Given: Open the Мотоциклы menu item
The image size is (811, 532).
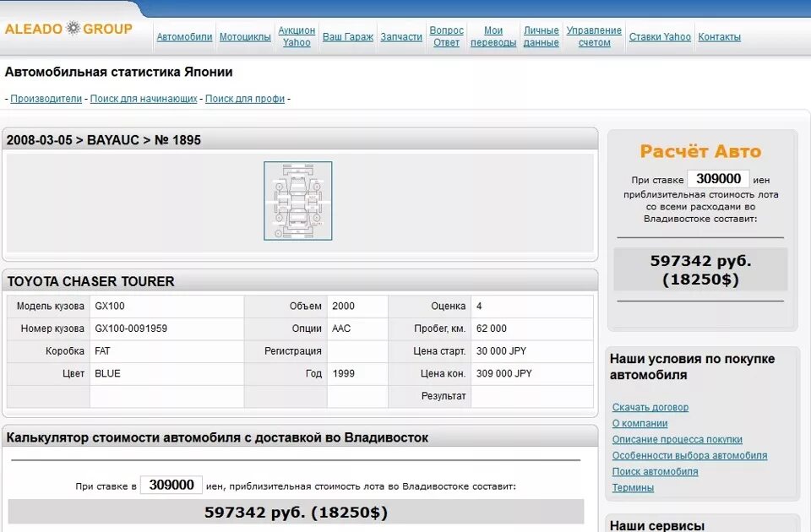Looking at the screenshot, I should pos(245,36).
